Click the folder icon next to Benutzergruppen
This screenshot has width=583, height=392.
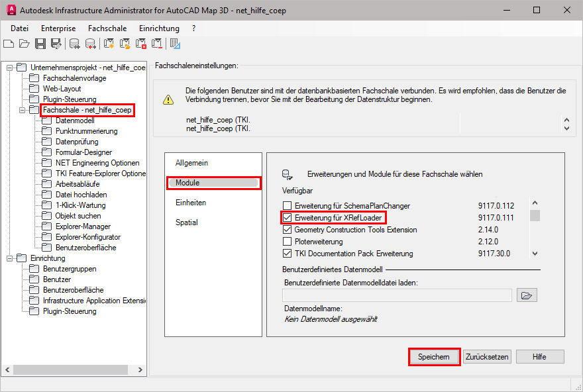pos(34,269)
